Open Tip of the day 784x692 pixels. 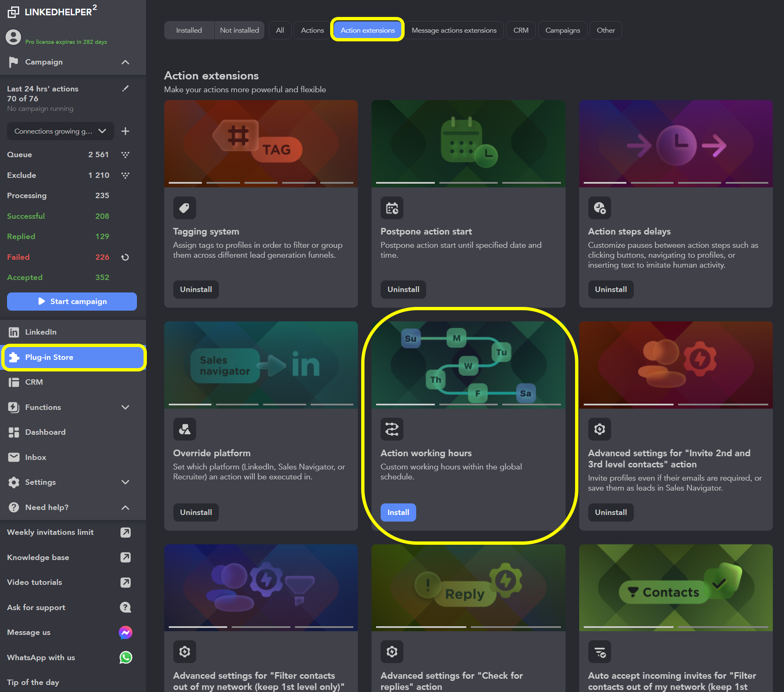pos(33,682)
